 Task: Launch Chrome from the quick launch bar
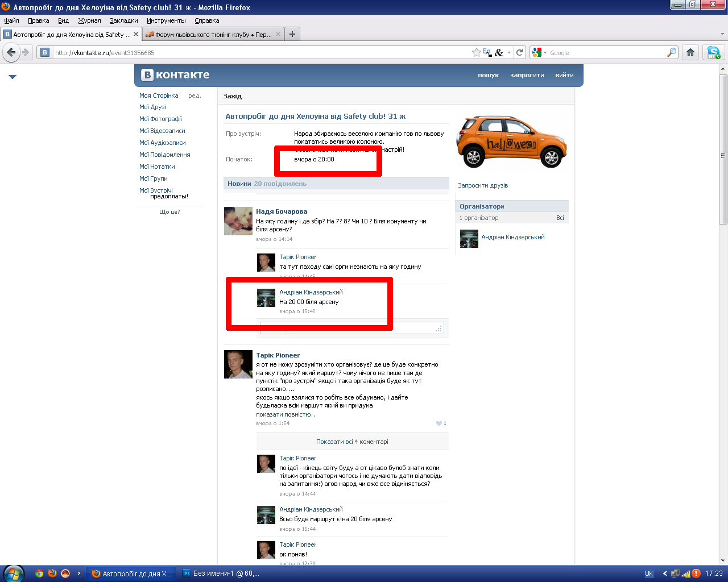tap(39, 573)
